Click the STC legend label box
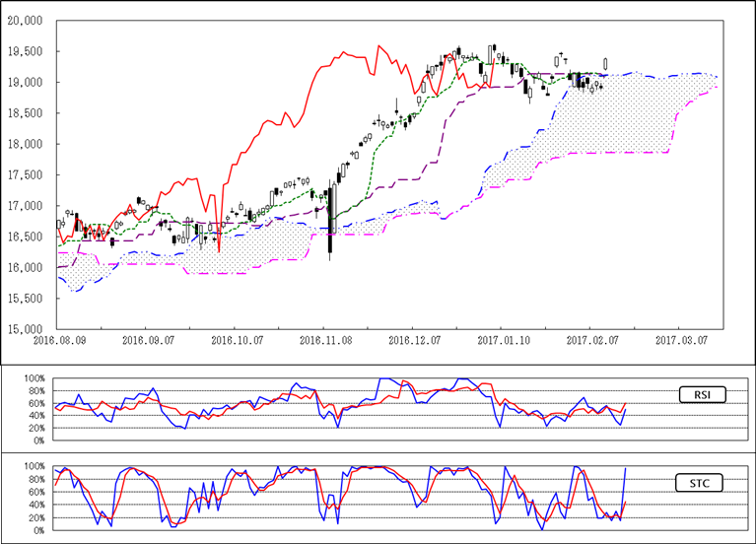Screen dimensions: 756x544 tap(702, 483)
